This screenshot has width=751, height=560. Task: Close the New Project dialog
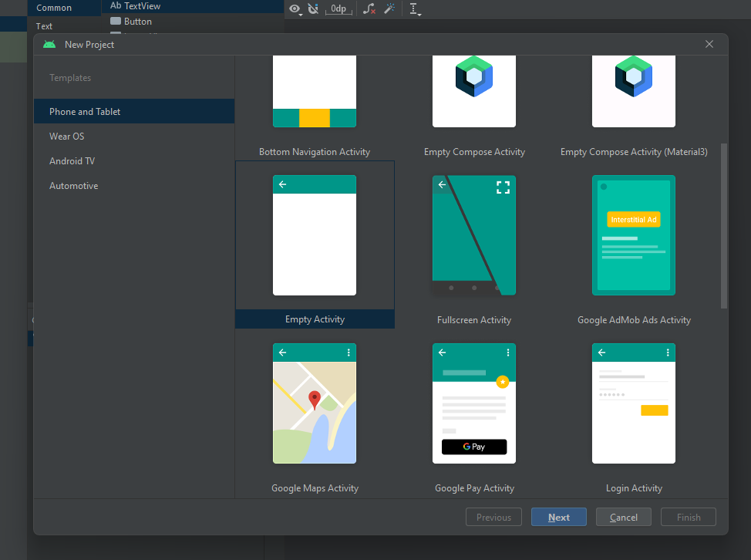coord(709,44)
